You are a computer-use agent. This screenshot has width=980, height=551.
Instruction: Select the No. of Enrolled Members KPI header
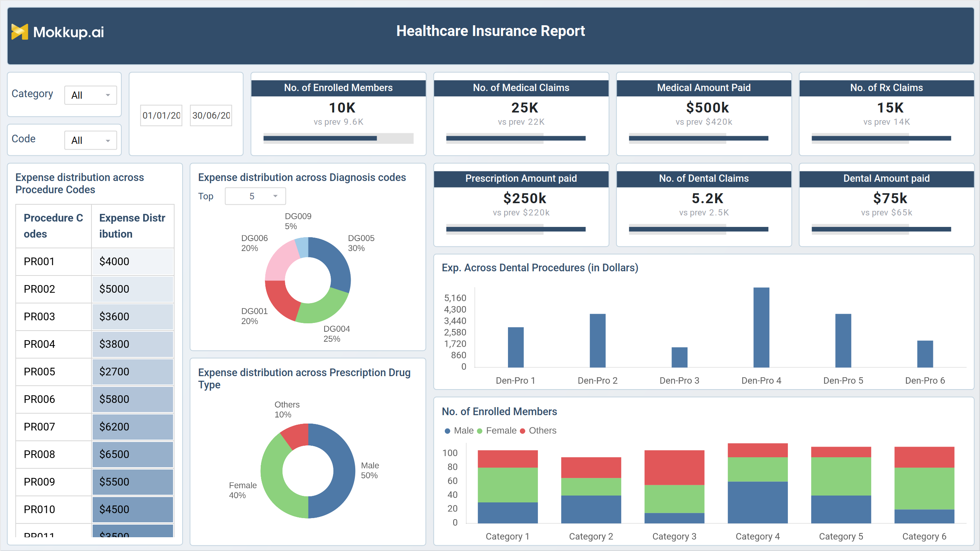pyautogui.click(x=338, y=88)
